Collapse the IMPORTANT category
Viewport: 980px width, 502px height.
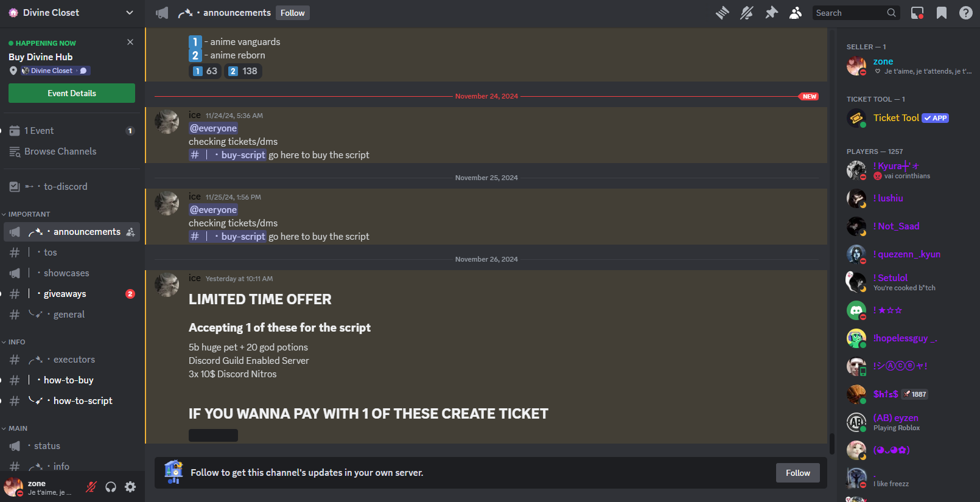coord(29,214)
